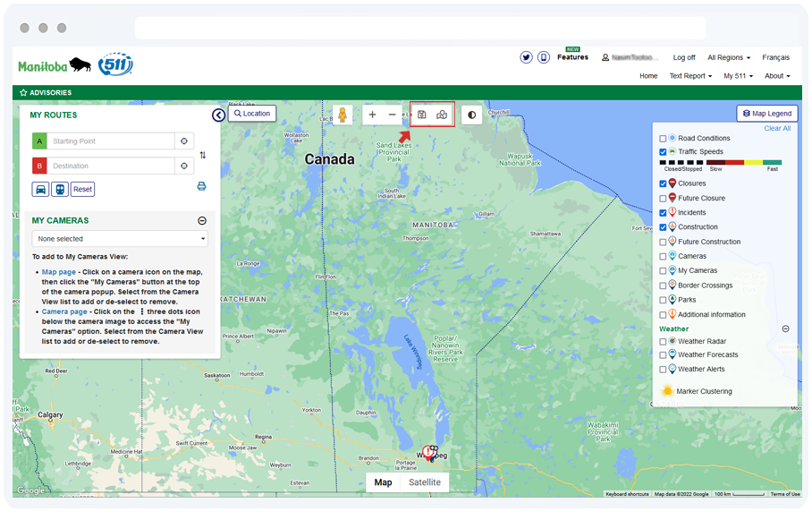Print the route with the printer icon
This screenshot has height=520, width=812.
(x=201, y=186)
